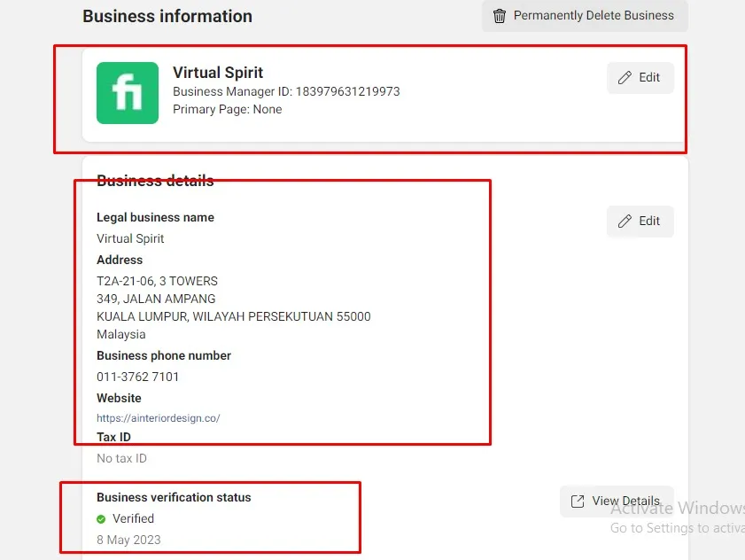Image resolution: width=745 pixels, height=560 pixels.
Task: Select the KUALA LUMPUR address line
Action: (233, 316)
